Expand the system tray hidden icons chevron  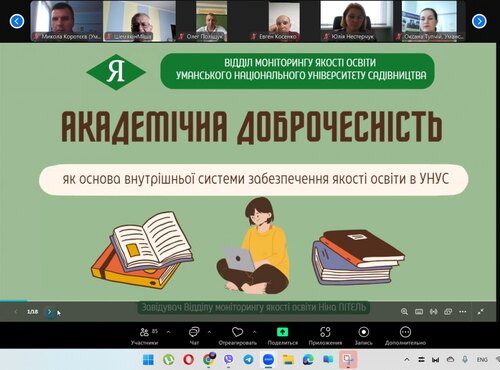(407, 360)
